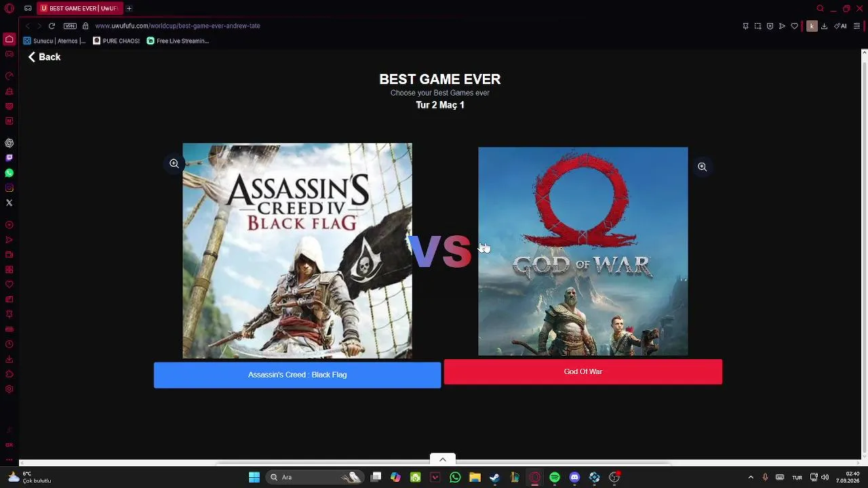Open the AI assistant button
Screen dimensions: 868x488
pyautogui.click(x=840, y=26)
